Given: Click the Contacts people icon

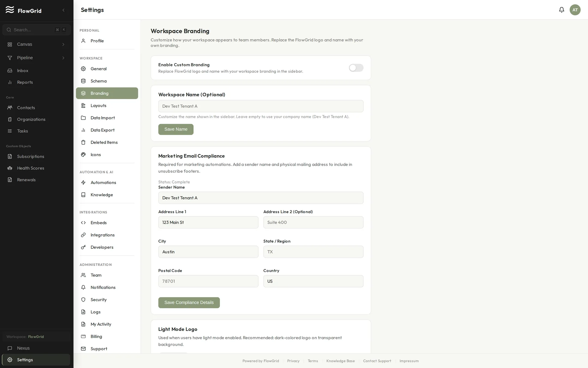Looking at the screenshot, I should 10,108.
